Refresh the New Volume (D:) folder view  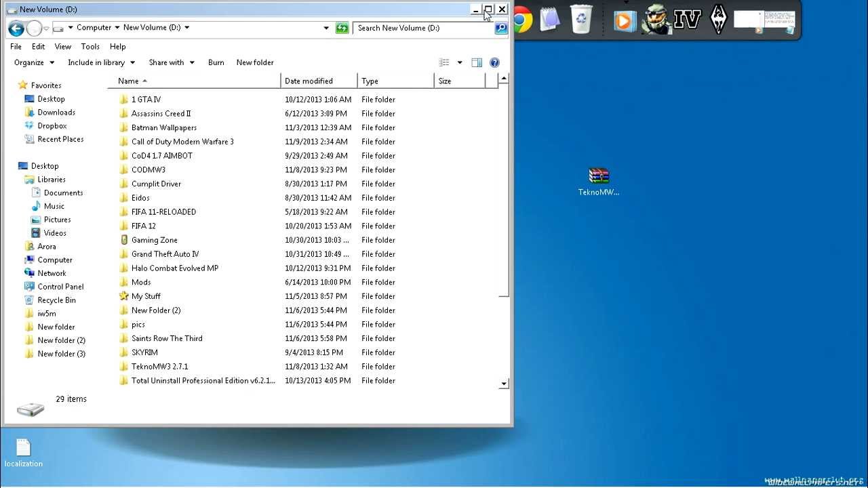pyautogui.click(x=342, y=28)
